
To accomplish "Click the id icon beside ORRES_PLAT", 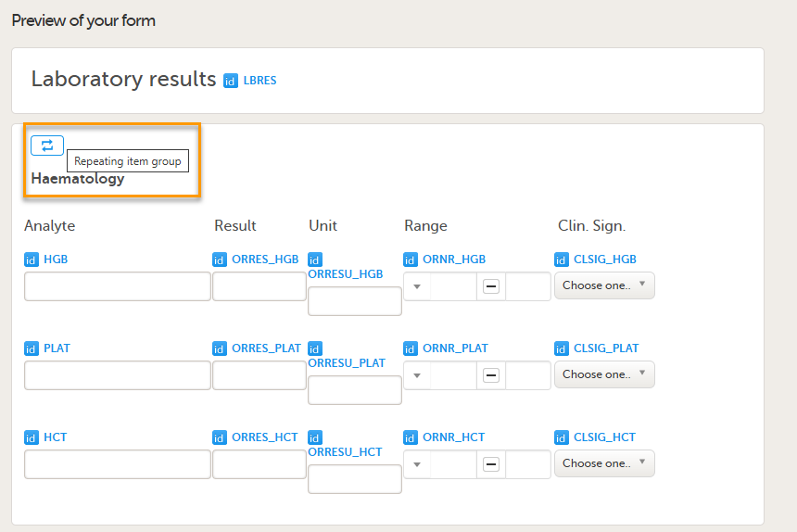I will 220,348.
